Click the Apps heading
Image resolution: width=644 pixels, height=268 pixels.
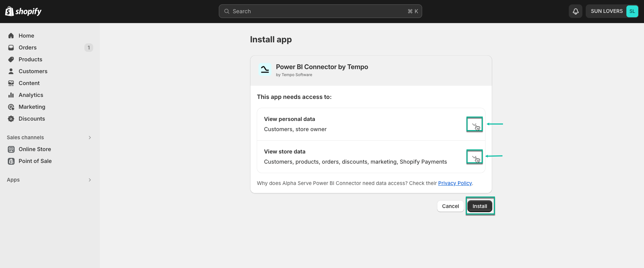coord(13,180)
